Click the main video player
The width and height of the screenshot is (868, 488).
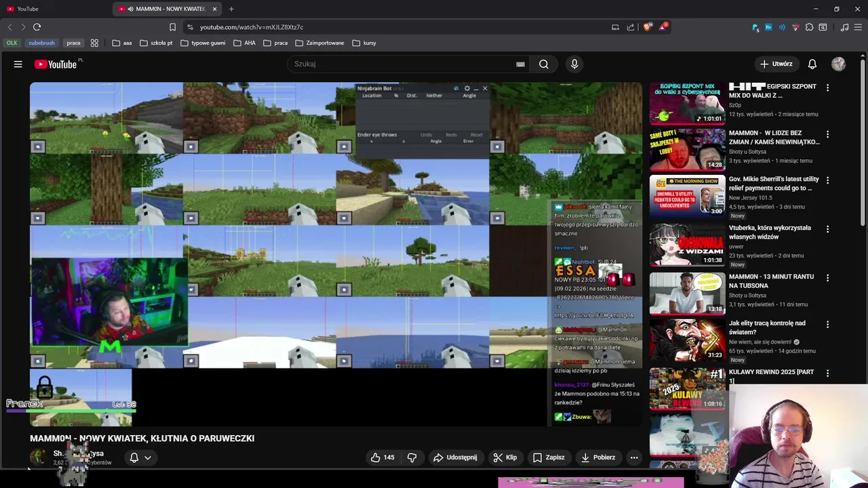point(336,254)
